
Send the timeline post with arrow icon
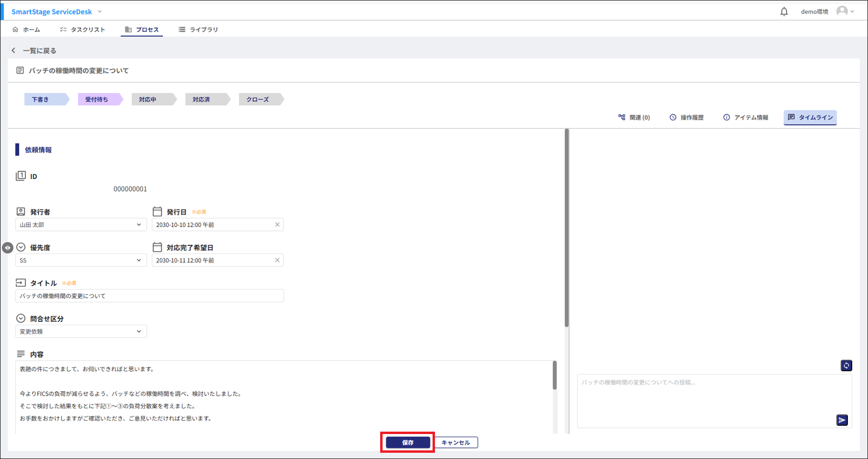tap(842, 420)
